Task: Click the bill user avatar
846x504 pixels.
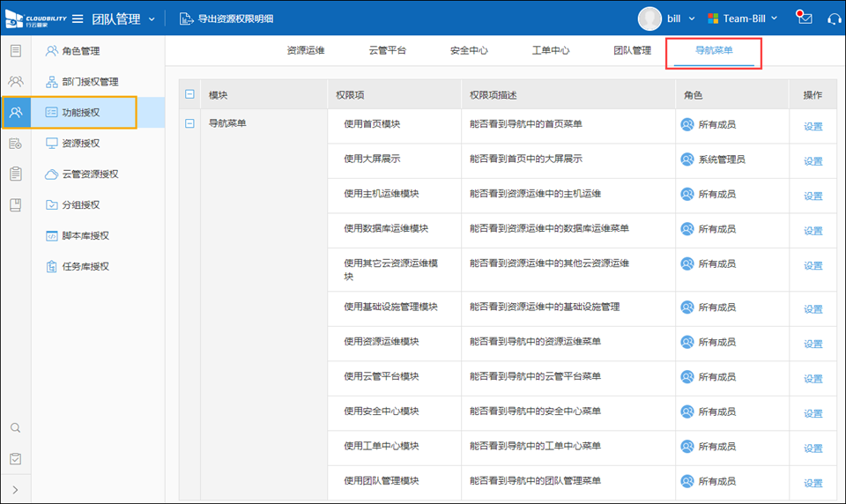Action: [649, 19]
